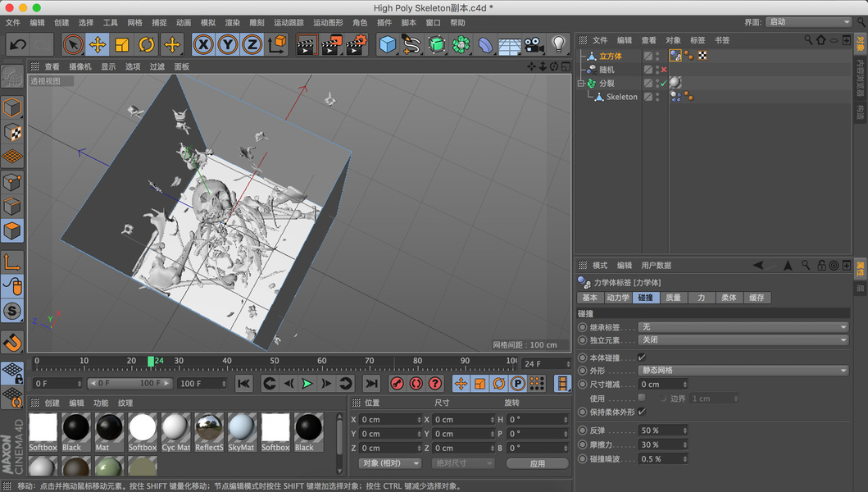Click the 应用 button
The image size is (868, 492).
[x=537, y=463]
